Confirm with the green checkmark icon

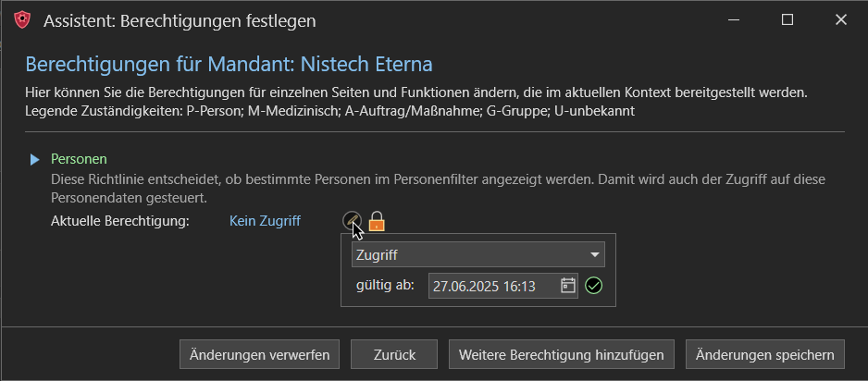click(x=593, y=286)
